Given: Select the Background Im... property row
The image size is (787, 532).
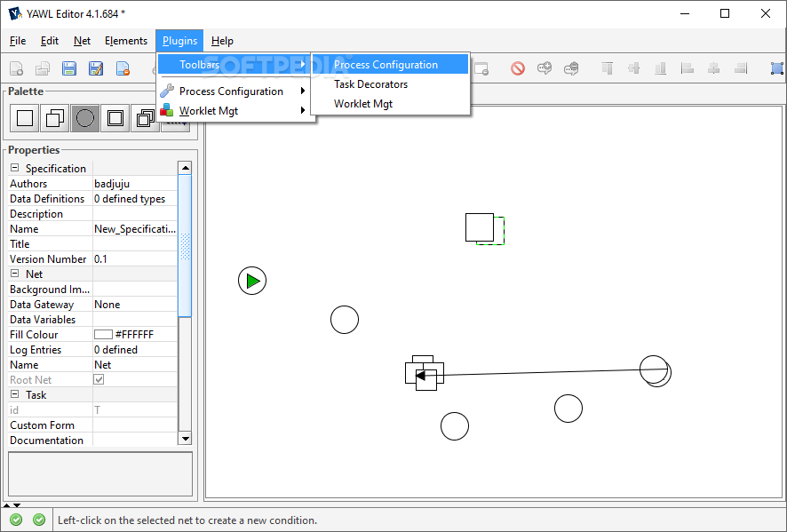Looking at the screenshot, I should (x=93, y=289).
